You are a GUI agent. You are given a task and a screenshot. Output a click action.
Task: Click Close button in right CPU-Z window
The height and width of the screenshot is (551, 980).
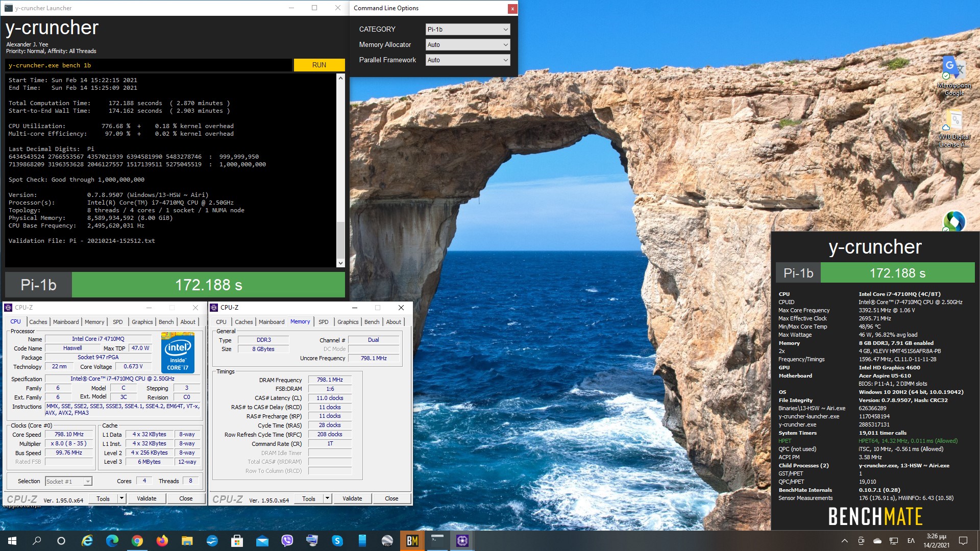click(391, 499)
